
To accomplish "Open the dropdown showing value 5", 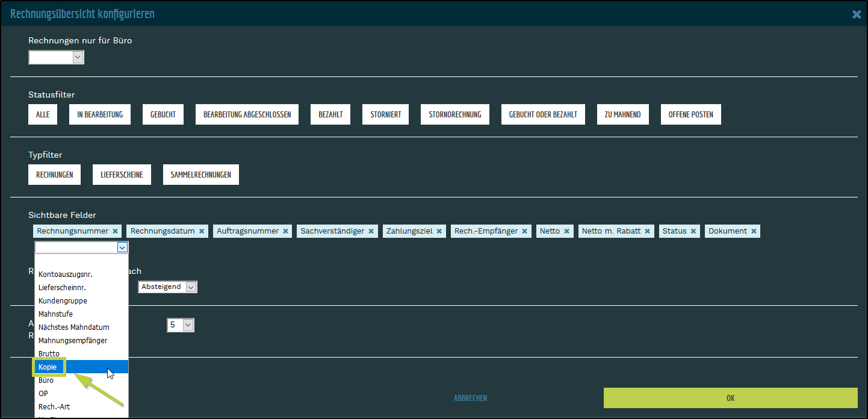I will coord(181,325).
